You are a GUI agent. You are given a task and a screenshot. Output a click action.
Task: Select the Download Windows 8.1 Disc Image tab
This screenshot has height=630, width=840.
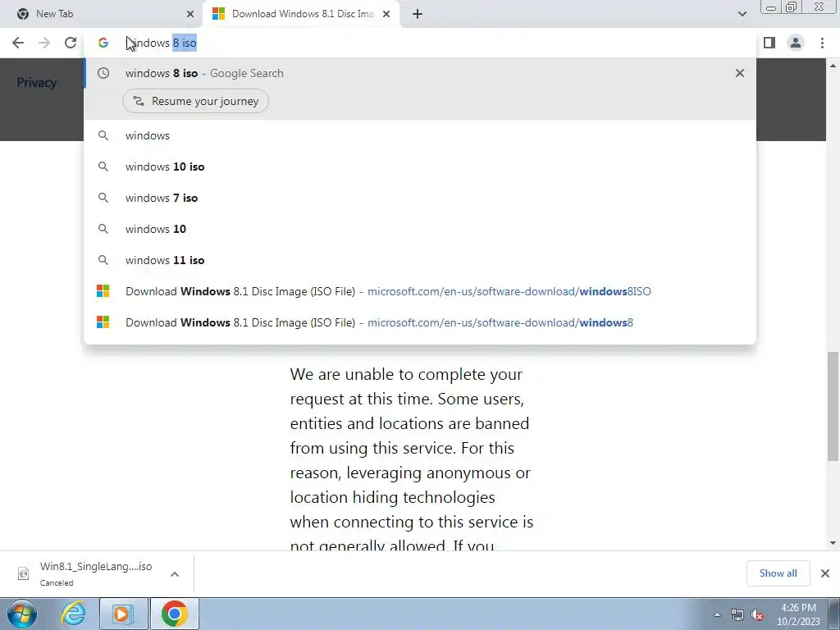coord(302,14)
